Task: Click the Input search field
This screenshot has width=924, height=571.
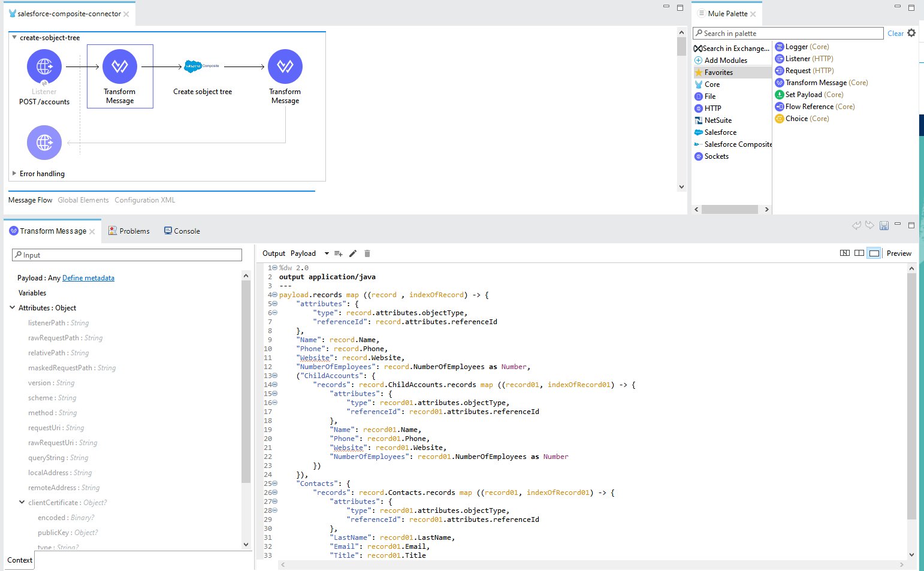Action: [127, 255]
